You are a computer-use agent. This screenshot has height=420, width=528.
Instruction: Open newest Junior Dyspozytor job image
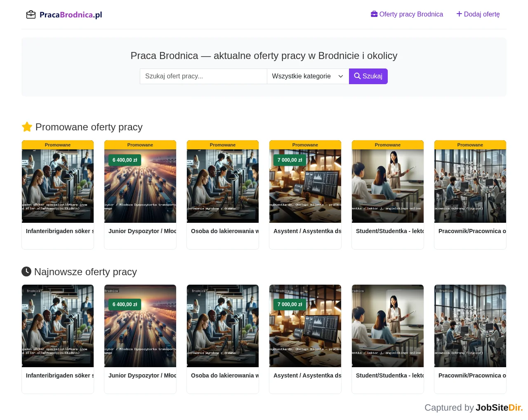(140, 326)
